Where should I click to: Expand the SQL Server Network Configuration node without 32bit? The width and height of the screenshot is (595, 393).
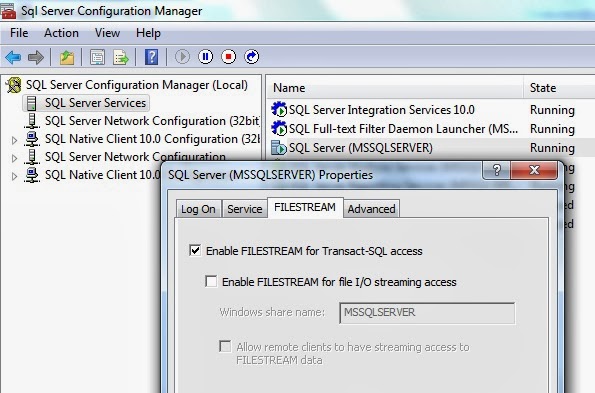pos(14,158)
